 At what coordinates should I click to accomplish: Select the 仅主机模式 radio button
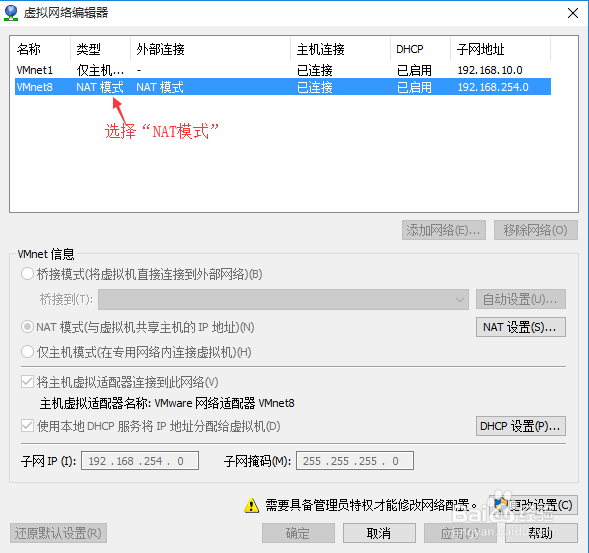(27, 352)
